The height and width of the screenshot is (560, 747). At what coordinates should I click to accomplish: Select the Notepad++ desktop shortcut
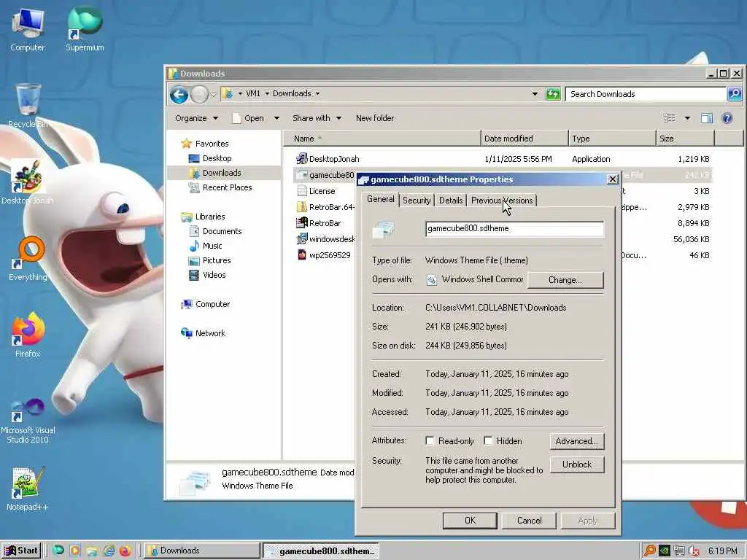(28, 489)
